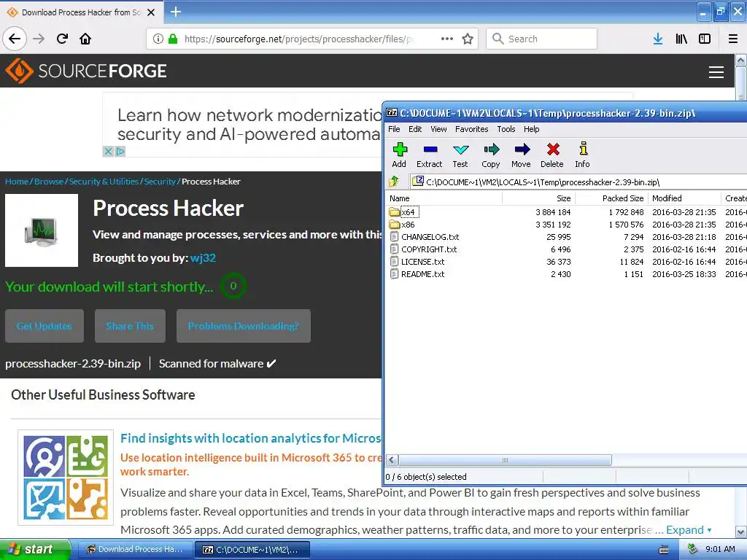Screen dimensions: 747x560
Task: Click the site information icon in address bar
Action: [x=158, y=39]
